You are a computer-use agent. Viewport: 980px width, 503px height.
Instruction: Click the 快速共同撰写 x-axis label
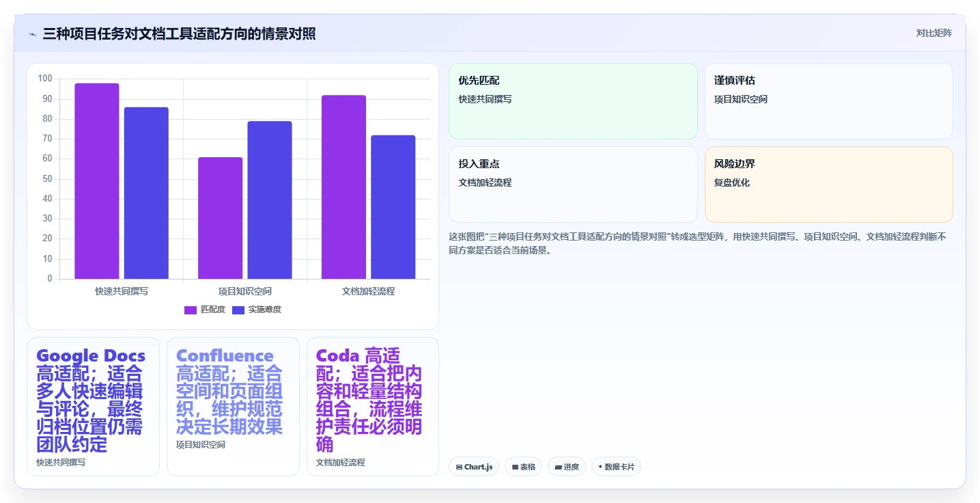coord(122,291)
